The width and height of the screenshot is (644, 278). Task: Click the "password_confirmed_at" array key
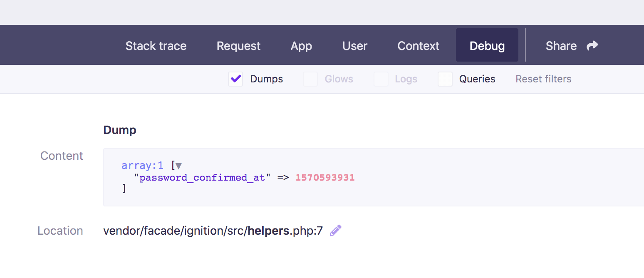pyautogui.click(x=202, y=178)
